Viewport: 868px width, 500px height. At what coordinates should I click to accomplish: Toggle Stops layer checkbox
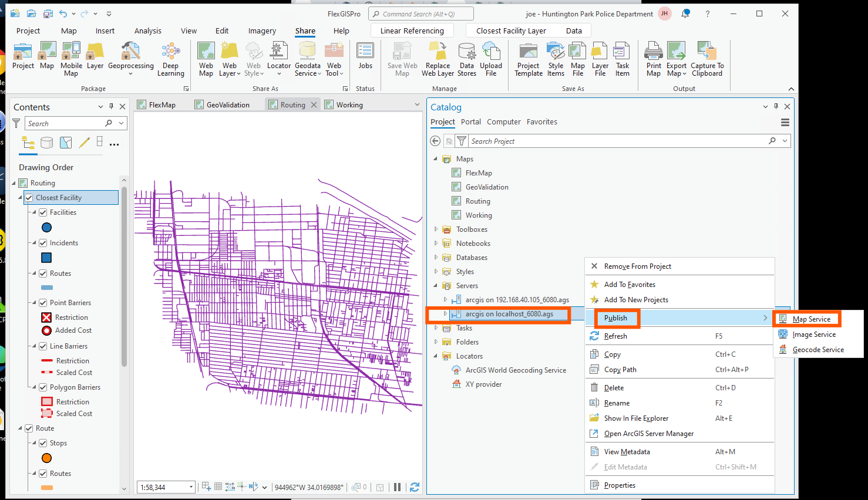[x=43, y=443]
